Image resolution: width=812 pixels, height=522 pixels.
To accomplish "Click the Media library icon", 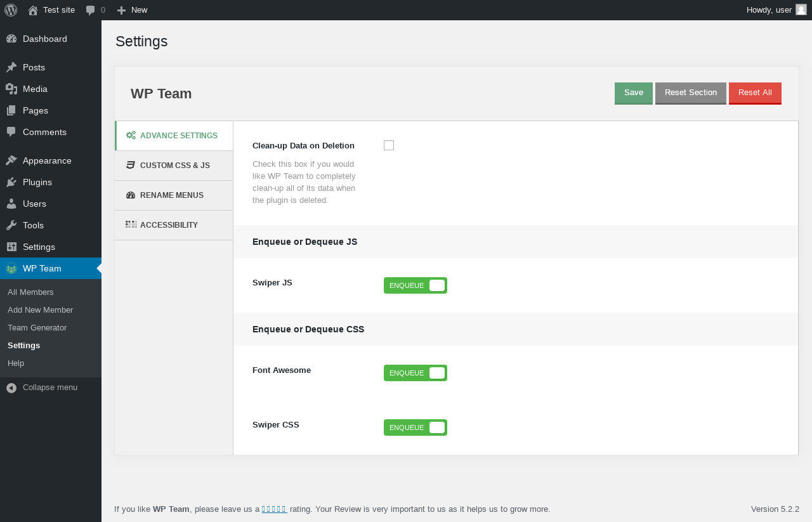I will point(11,89).
